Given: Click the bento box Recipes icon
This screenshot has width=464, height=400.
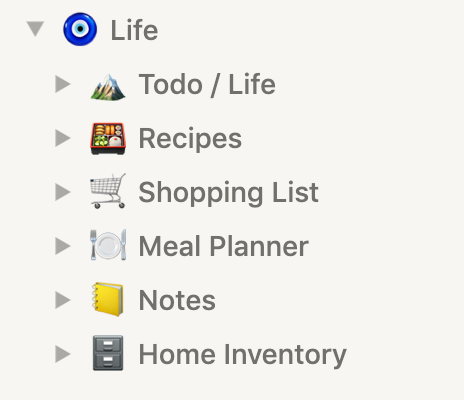Looking at the screenshot, I should tap(108, 138).
